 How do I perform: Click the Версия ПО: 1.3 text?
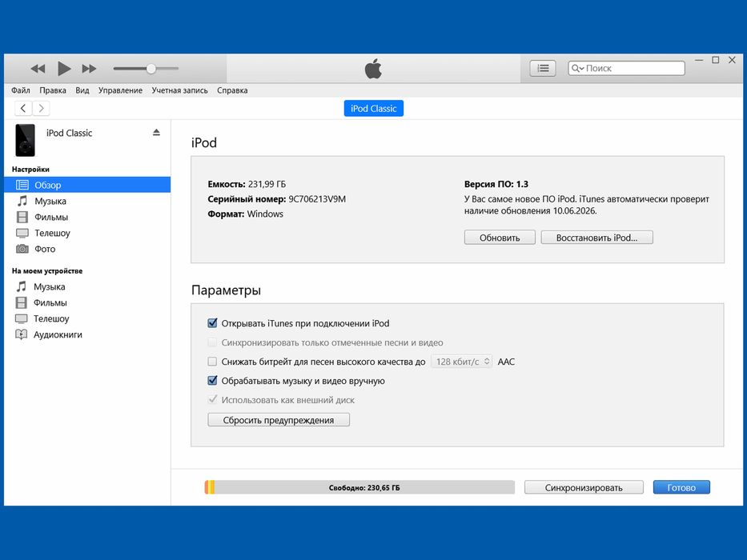496,184
